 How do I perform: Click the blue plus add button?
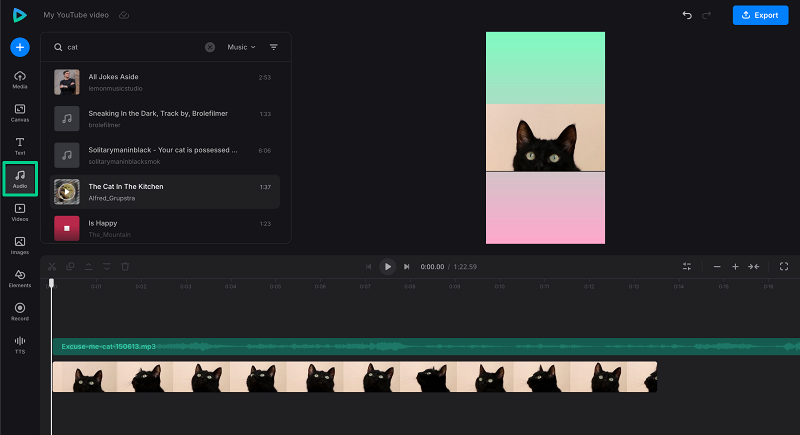[20, 47]
